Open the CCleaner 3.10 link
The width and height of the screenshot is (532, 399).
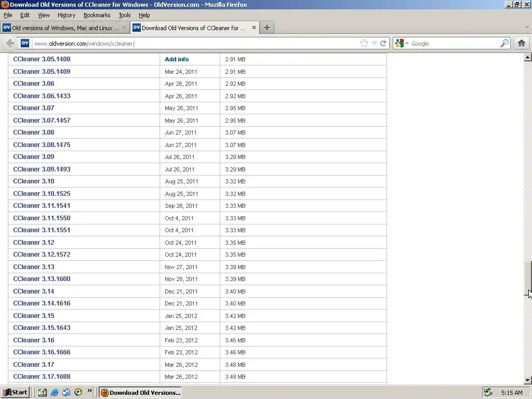pyautogui.click(x=34, y=181)
